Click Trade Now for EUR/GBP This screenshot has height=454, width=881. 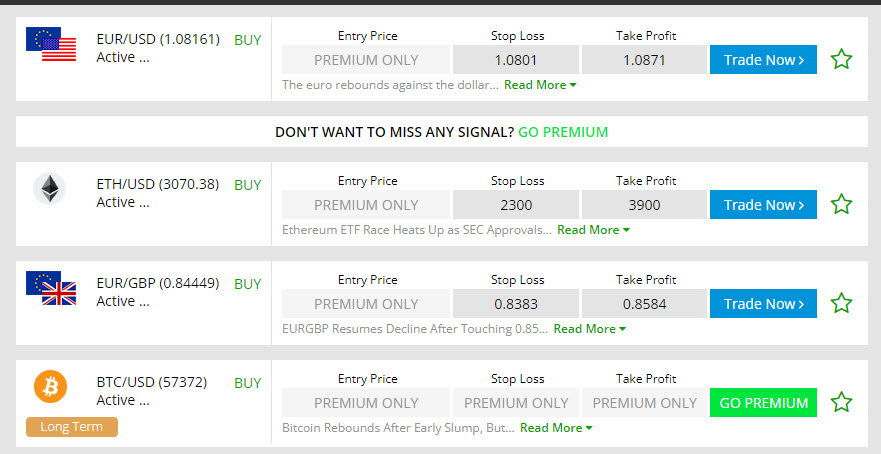(x=763, y=303)
